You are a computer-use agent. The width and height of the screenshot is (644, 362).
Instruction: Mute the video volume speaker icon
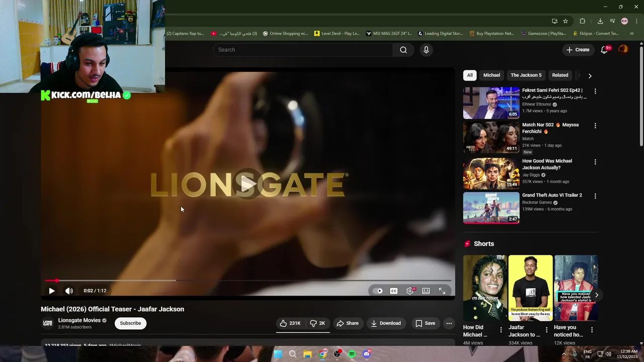click(69, 291)
